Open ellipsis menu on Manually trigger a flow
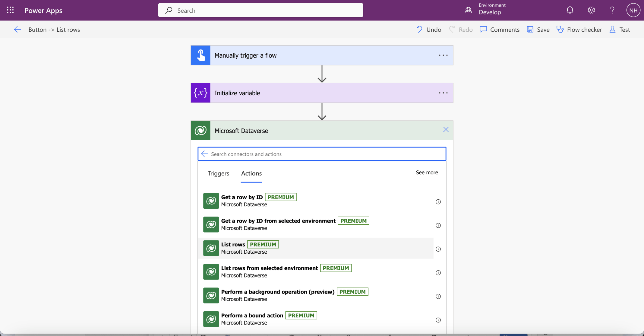This screenshot has height=336, width=644. pyautogui.click(x=443, y=55)
